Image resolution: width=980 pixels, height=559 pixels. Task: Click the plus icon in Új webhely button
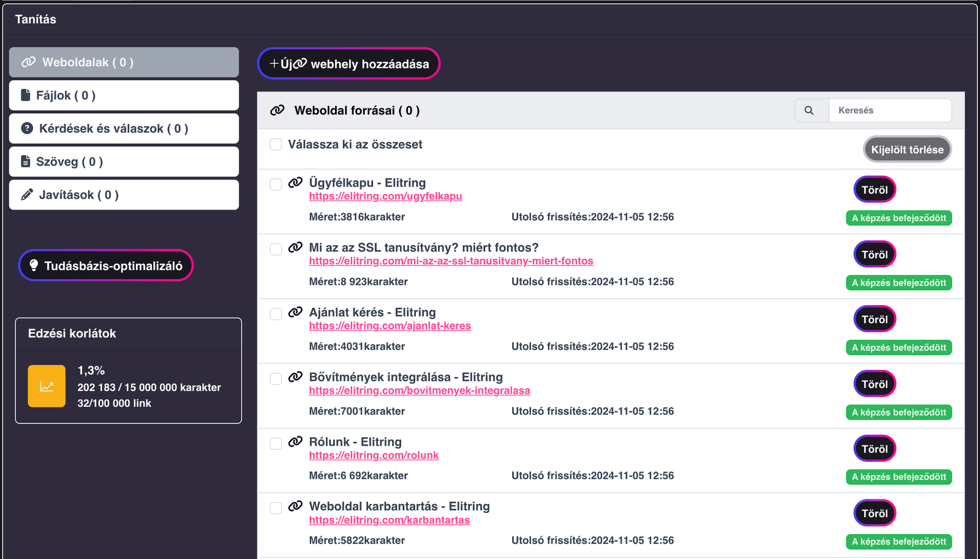click(x=274, y=64)
